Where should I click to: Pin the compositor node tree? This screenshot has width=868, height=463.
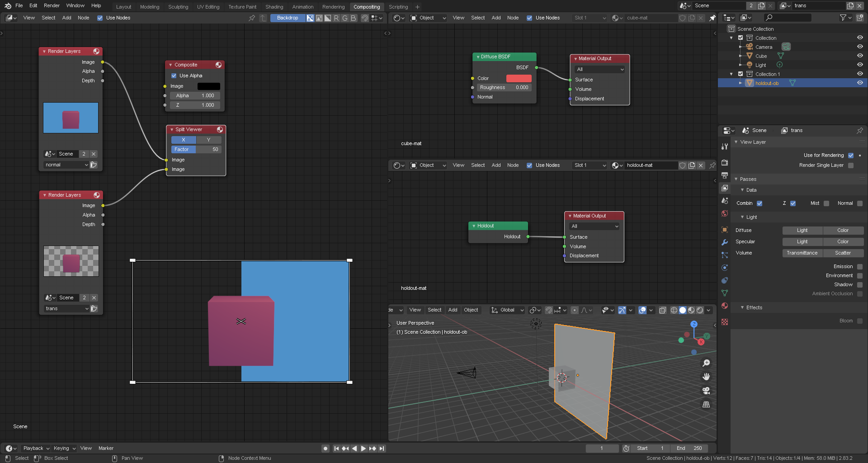[252, 18]
